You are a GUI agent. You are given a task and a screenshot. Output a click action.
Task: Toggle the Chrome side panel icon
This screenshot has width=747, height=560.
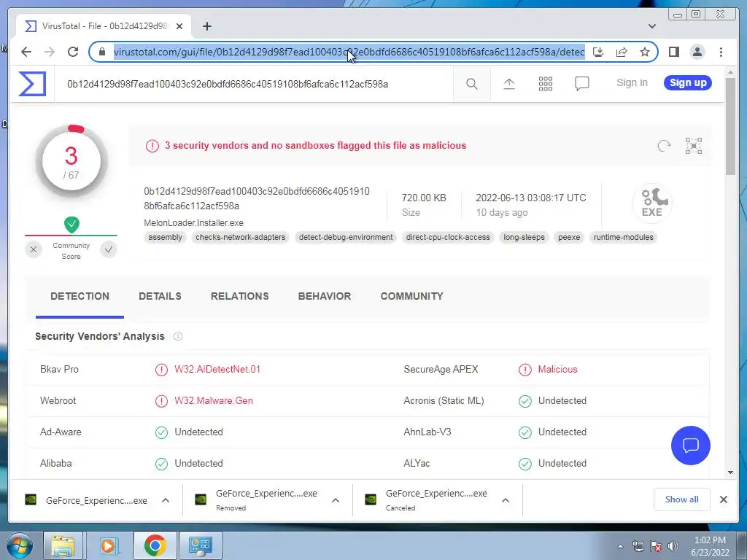click(x=673, y=52)
